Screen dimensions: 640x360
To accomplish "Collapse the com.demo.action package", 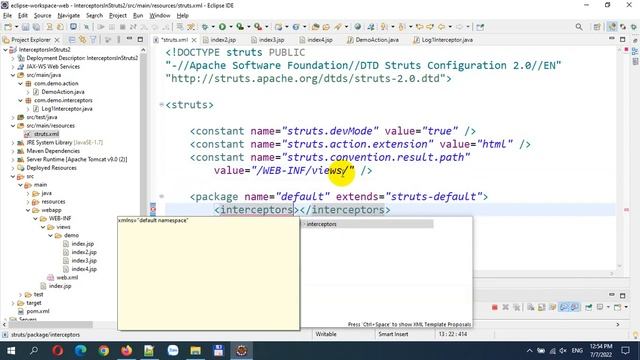I will pos(20,83).
